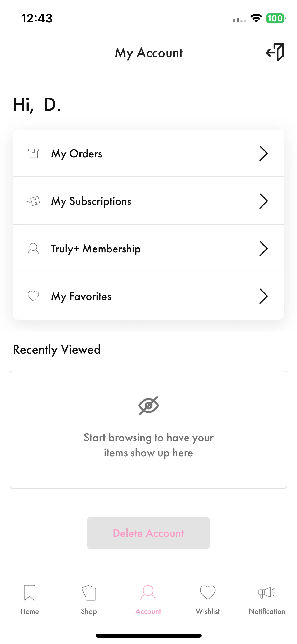Screen dimensions: 297x644
Task: Expand My Favorites with its chevron
Action: click(x=263, y=296)
